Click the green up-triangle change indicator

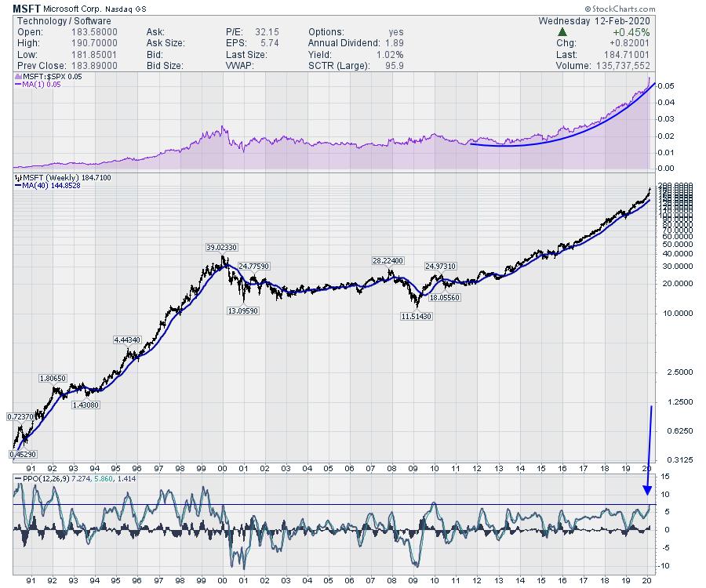pyautogui.click(x=563, y=32)
